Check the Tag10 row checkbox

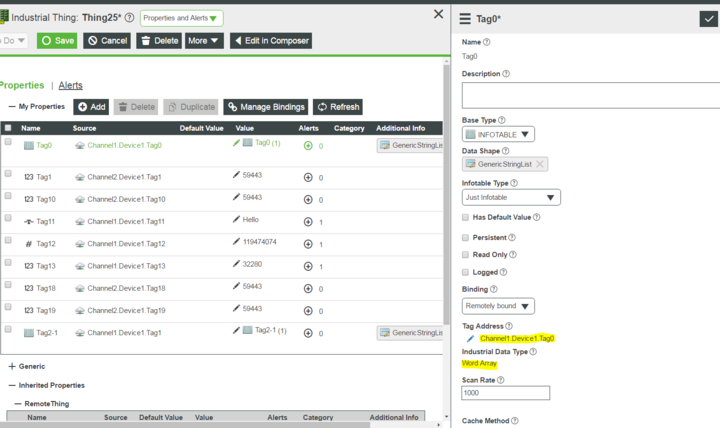(x=8, y=196)
